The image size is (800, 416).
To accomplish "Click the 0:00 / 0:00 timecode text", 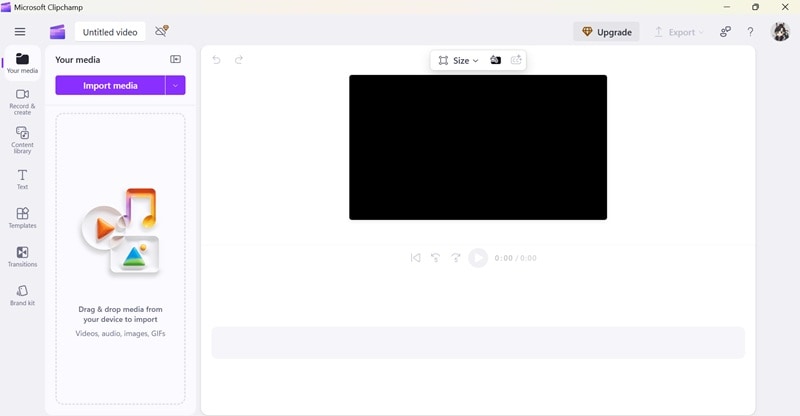I will (515, 258).
